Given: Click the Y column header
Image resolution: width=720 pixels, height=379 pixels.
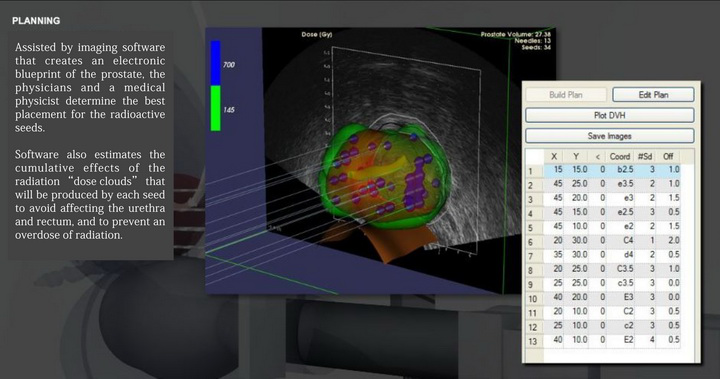Looking at the screenshot, I should tap(576, 157).
